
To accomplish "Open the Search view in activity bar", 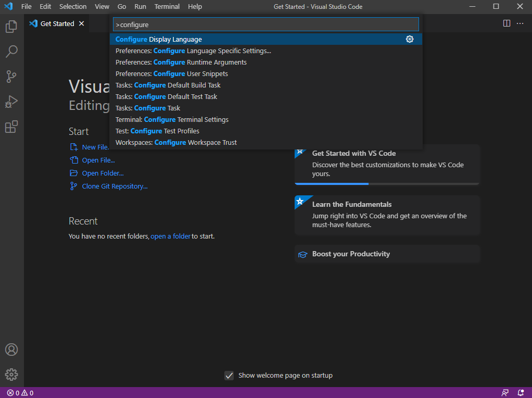I will tap(11, 52).
